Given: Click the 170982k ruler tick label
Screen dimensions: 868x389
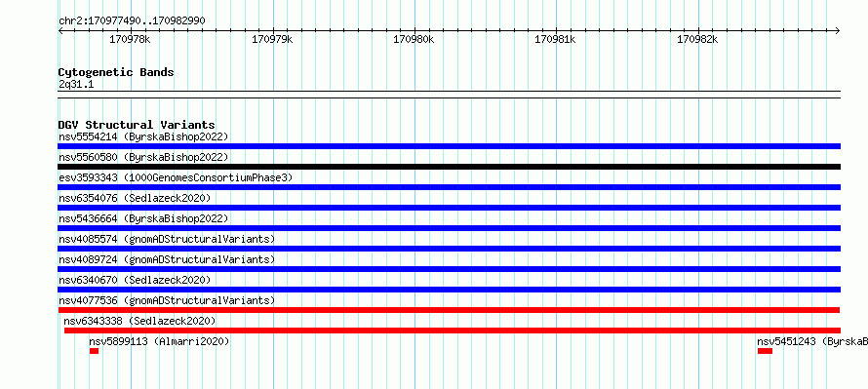Looking at the screenshot, I should (x=697, y=39).
